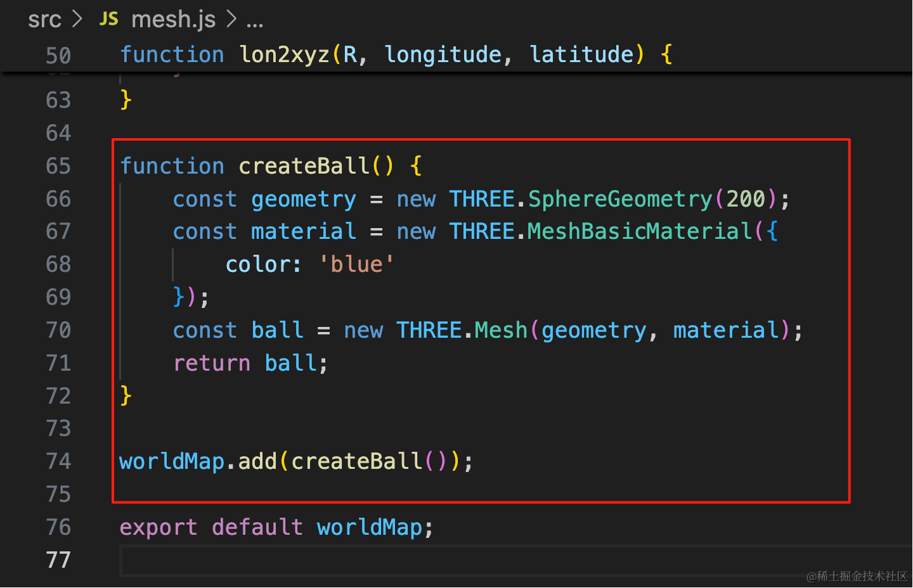Click line number 74 in the gutter
Viewport: 913px width, 588px height.
[58, 461]
